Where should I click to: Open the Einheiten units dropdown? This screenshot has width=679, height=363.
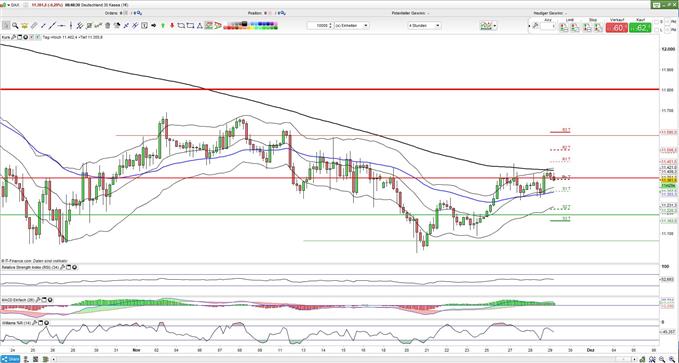click(351, 26)
